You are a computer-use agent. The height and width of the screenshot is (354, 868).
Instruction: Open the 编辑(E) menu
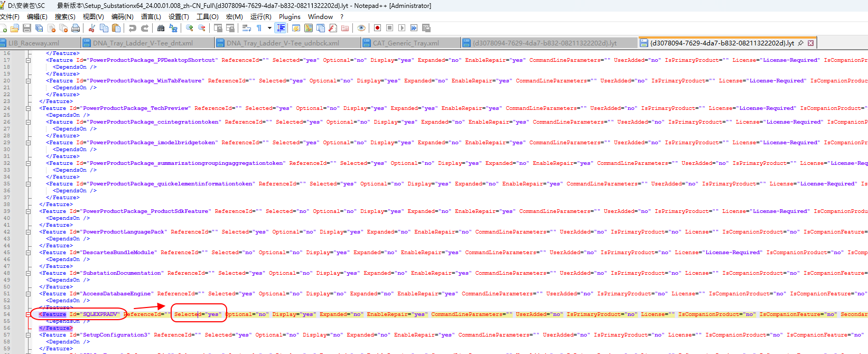pyautogui.click(x=37, y=17)
